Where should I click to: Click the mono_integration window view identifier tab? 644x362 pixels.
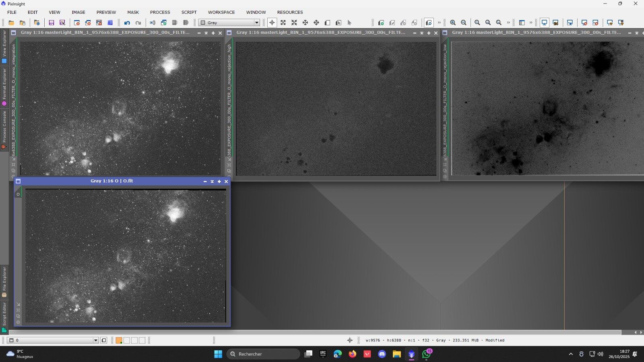click(14, 100)
